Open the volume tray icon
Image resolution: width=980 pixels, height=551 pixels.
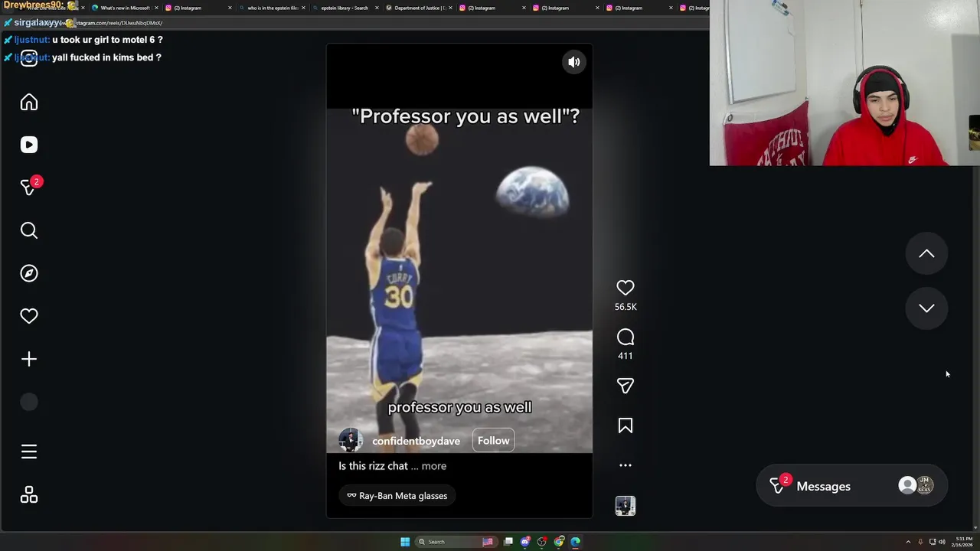coord(942,542)
